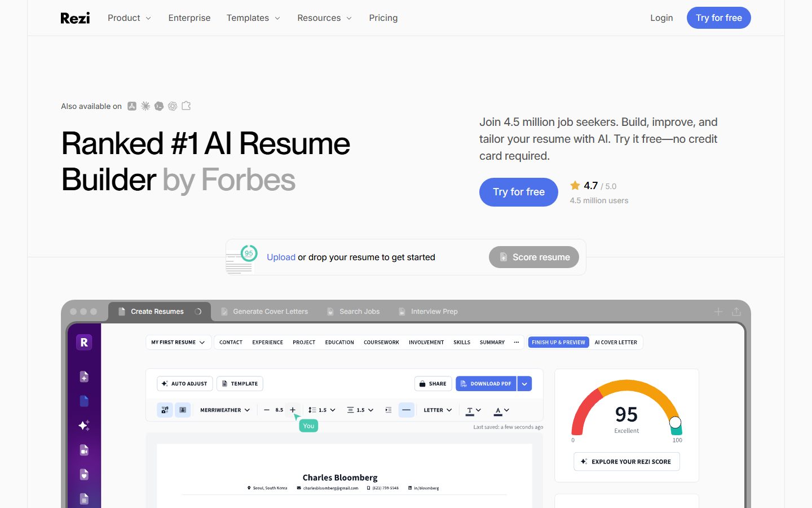Switch to the Generate Cover Letters tab
The width and height of the screenshot is (812, 508).
tap(264, 312)
